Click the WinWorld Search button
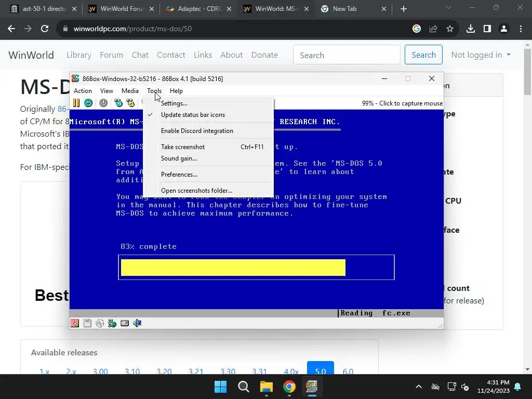 pyautogui.click(x=423, y=55)
